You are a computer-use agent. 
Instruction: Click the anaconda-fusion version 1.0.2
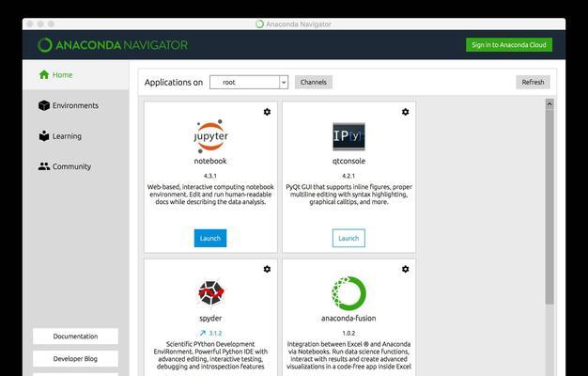348,333
